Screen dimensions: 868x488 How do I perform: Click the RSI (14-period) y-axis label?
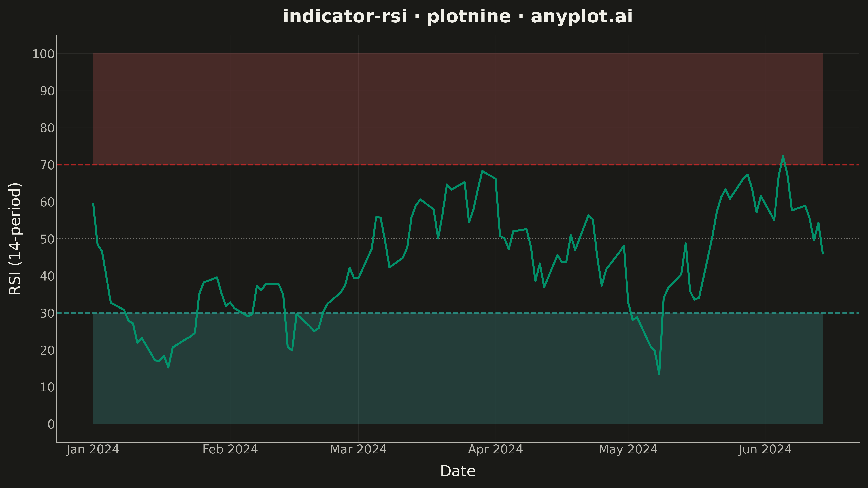pos(15,238)
